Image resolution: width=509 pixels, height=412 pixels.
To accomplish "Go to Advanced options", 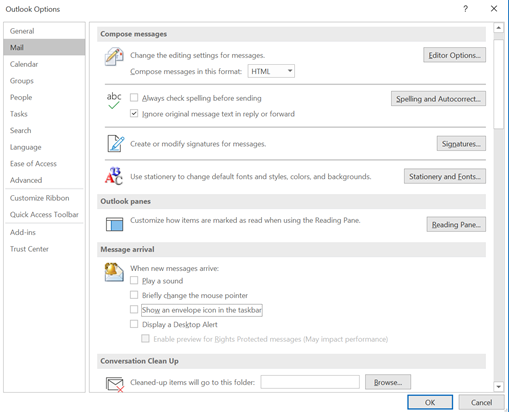I will (x=44, y=180).
